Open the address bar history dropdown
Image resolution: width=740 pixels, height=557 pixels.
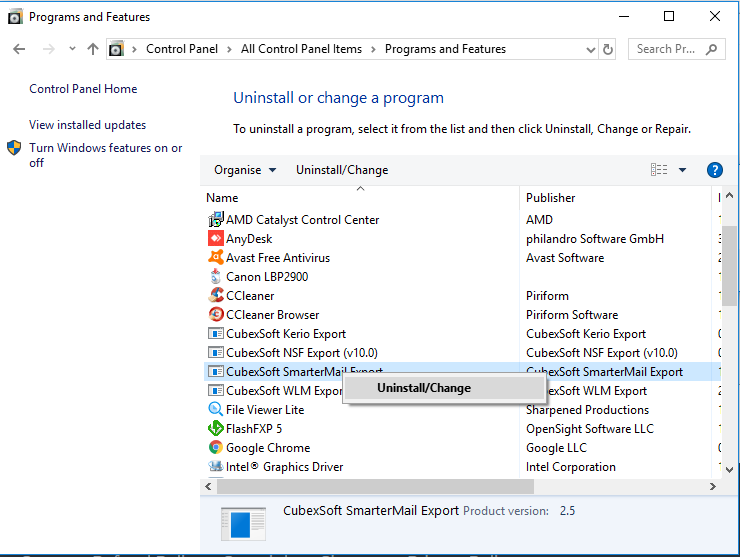[x=590, y=50]
